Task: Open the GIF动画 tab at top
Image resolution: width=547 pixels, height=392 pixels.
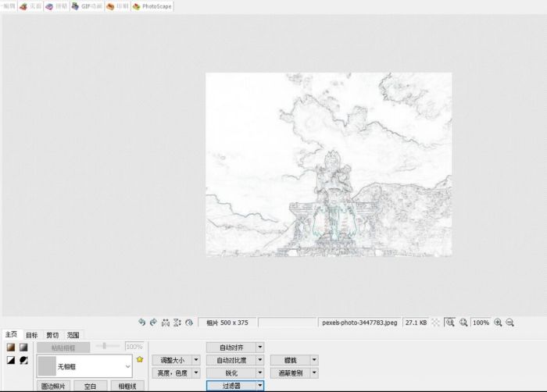Action: [87, 6]
